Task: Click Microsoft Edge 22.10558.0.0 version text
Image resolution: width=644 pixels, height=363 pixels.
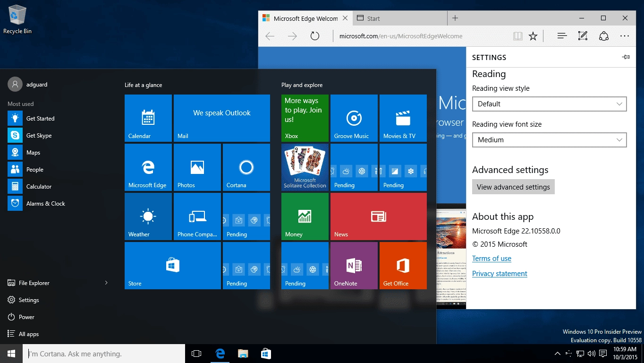Action: [516, 231]
